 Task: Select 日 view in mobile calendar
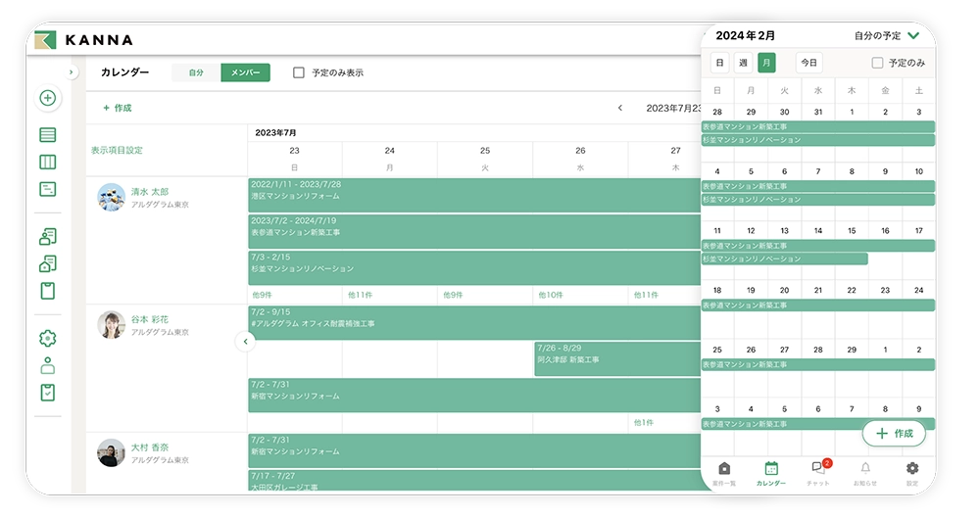(720, 63)
